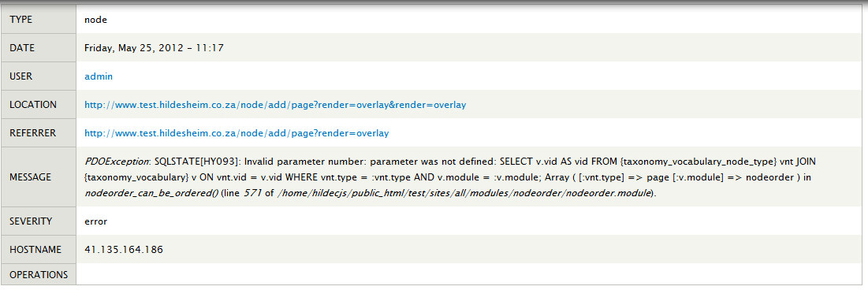Viewport: 868px width, 290px height.
Task: Click the OPERATIONS row label
Action: pos(39,274)
